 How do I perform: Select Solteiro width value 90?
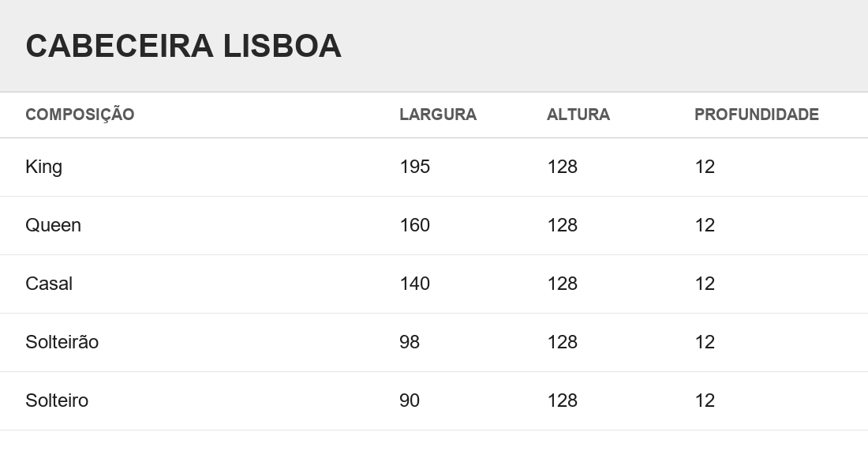coord(410,400)
